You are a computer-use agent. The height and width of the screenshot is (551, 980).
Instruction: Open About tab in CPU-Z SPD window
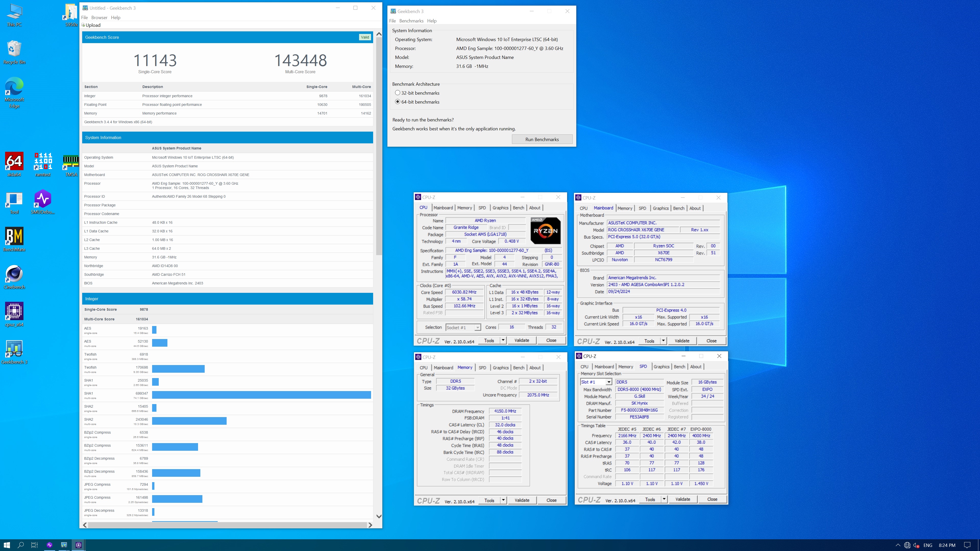(x=696, y=367)
